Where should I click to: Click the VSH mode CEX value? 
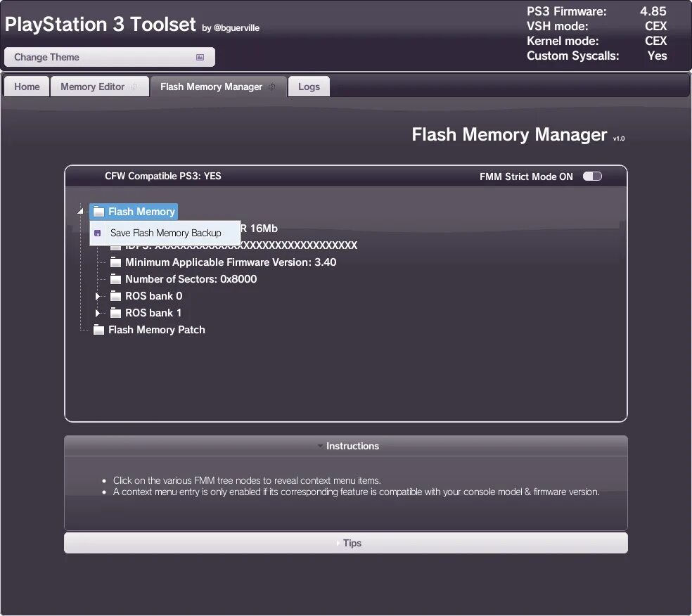point(656,26)
